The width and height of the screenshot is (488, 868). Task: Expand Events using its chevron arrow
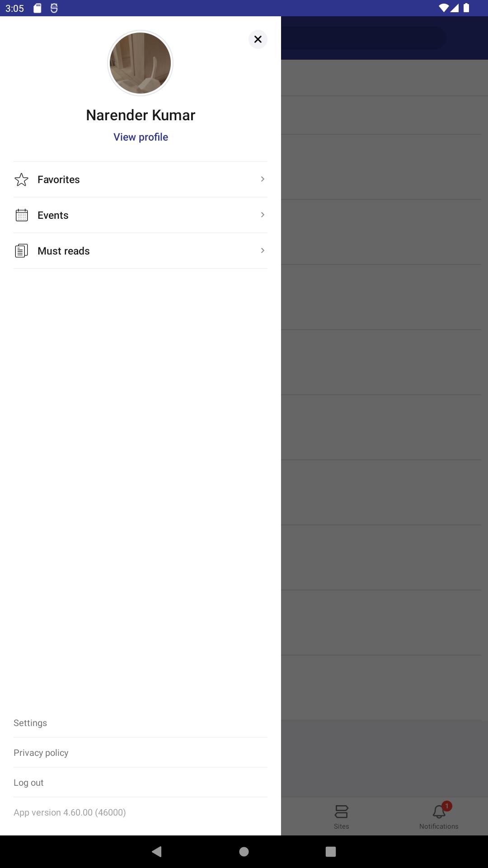pos(263,215)
